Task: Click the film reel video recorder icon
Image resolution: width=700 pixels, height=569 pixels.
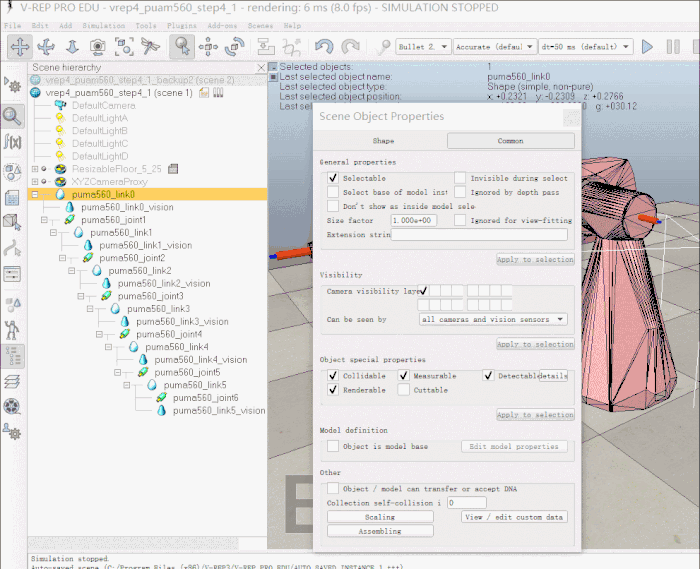Action: 12,406
